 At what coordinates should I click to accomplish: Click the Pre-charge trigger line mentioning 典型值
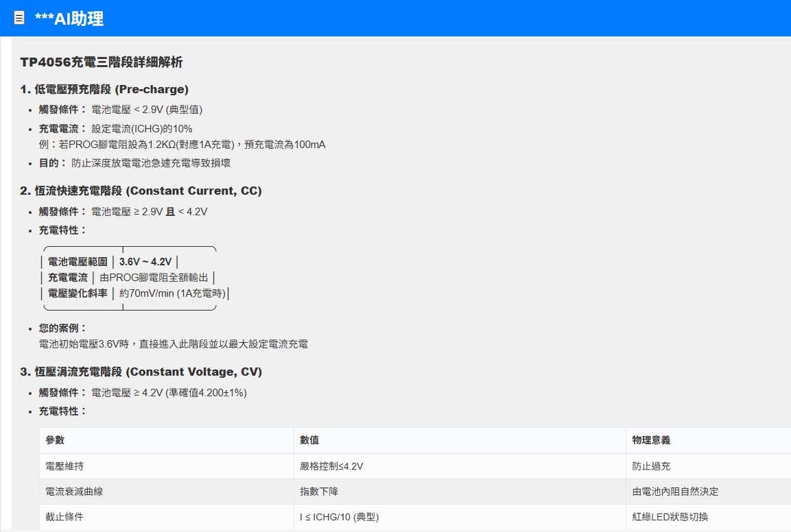(146, 110)
